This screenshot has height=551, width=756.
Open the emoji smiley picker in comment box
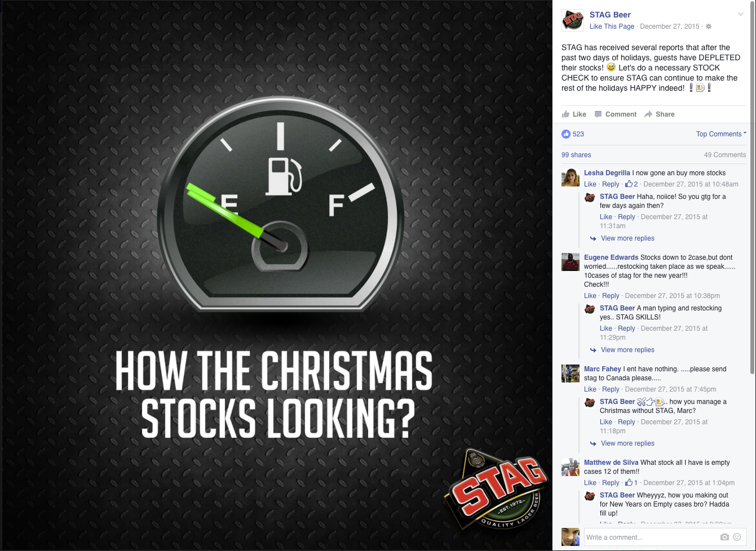[x=737, y=537]
